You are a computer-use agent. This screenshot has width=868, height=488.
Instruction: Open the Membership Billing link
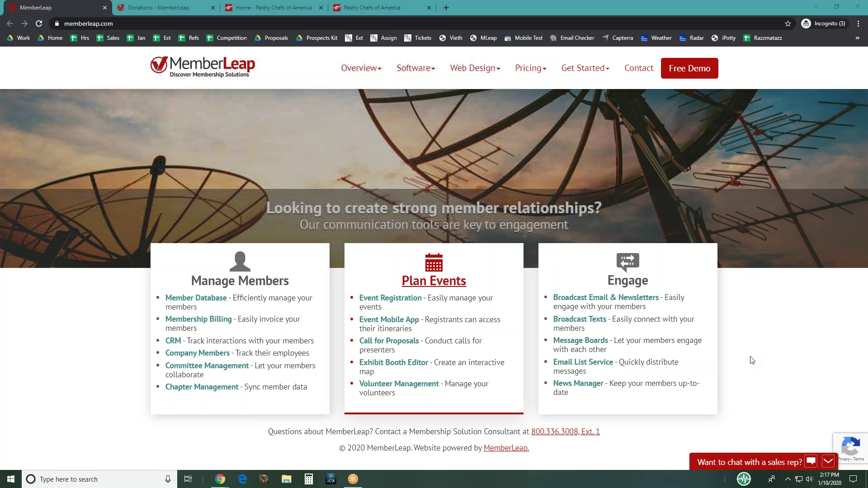click(198, 319)
